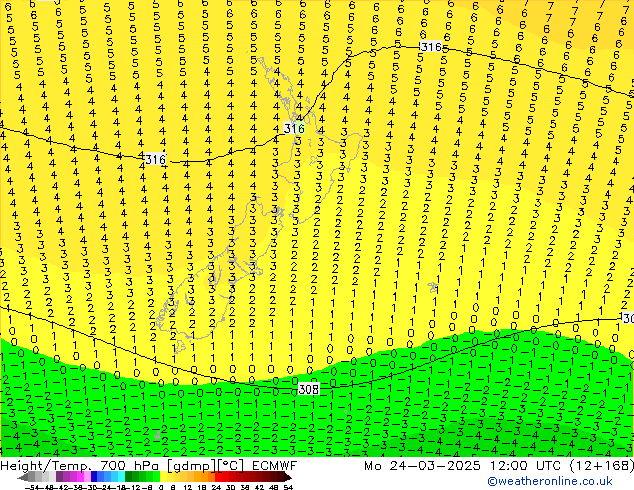
Task: Click the 316 label over North Island
Action: pos(294,129)
